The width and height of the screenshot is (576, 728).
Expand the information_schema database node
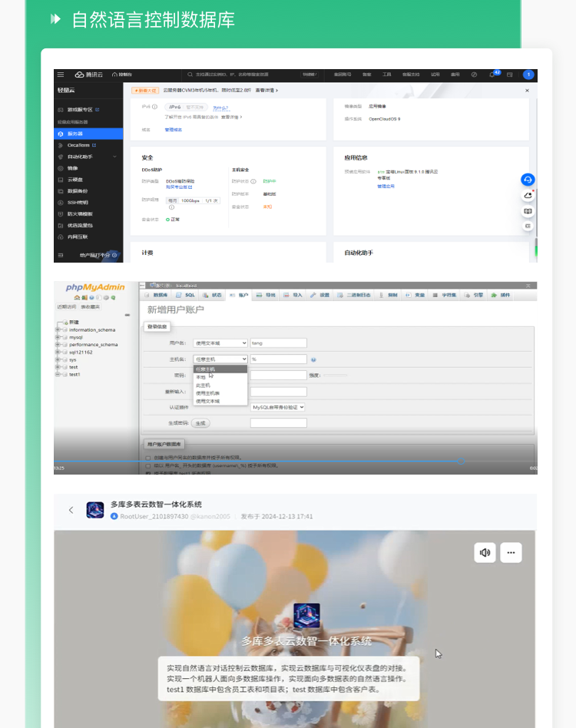coord(58,329)
